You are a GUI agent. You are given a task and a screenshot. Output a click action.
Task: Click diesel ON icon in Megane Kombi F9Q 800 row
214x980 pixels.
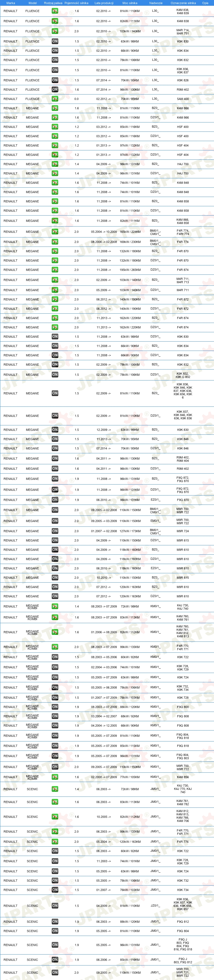tap(55, 707)
